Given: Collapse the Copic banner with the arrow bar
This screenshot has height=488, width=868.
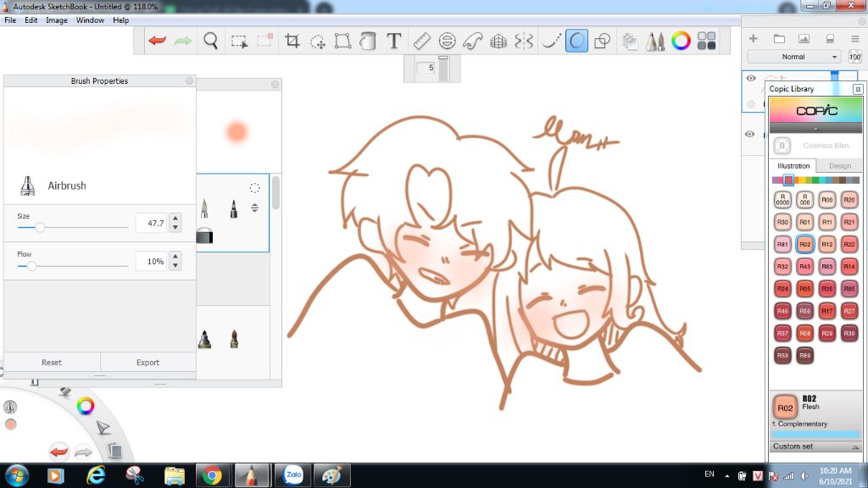Looking at the screenshot, I should click(815, 129).
